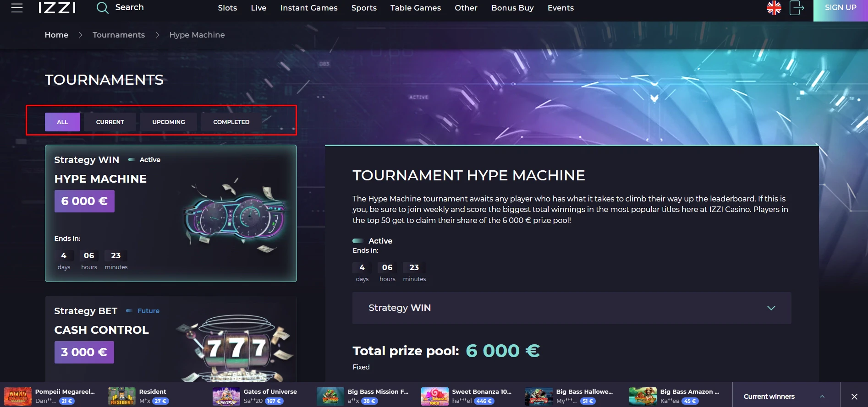868x407 pixels.
Task: Click the Cash Control slot machine image
Action: pyautogui.click(x=236, y=348)
